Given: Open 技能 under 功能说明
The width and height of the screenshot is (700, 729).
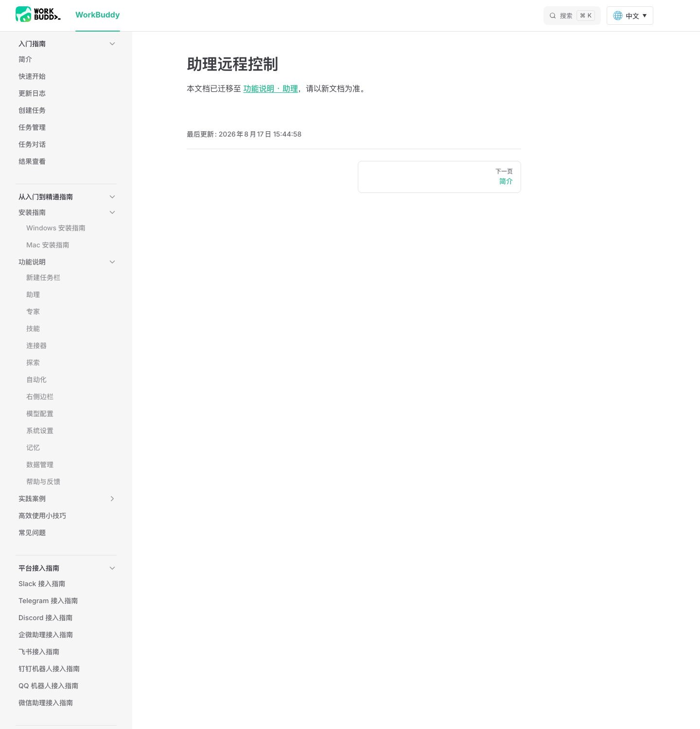Looking at the screenshot, I should [33, 329].
